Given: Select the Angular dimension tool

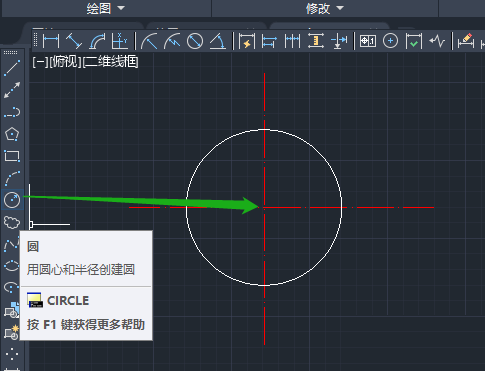Looking at the screenshot, I should click(x=218, y=41).
